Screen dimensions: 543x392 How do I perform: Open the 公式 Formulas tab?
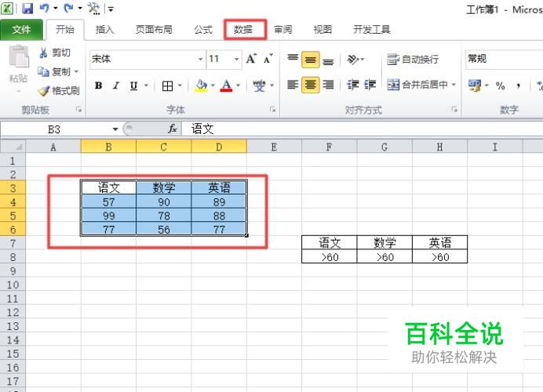point(203,30)
